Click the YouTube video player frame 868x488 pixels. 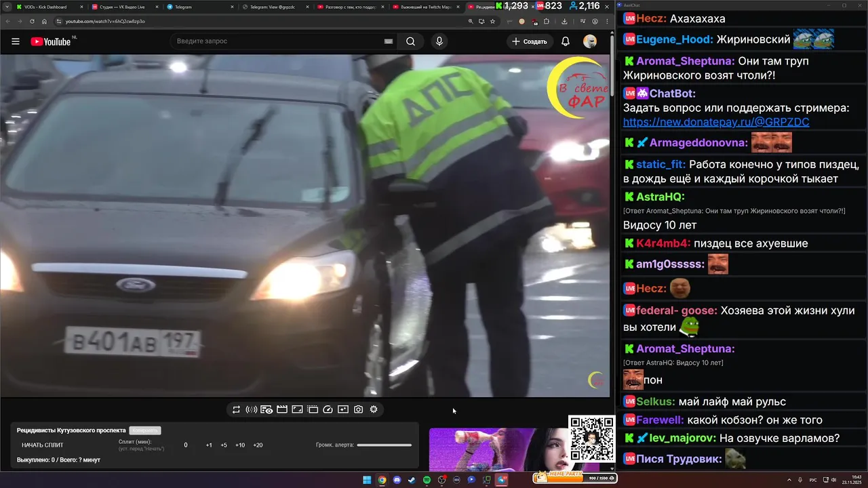point(305,226)
